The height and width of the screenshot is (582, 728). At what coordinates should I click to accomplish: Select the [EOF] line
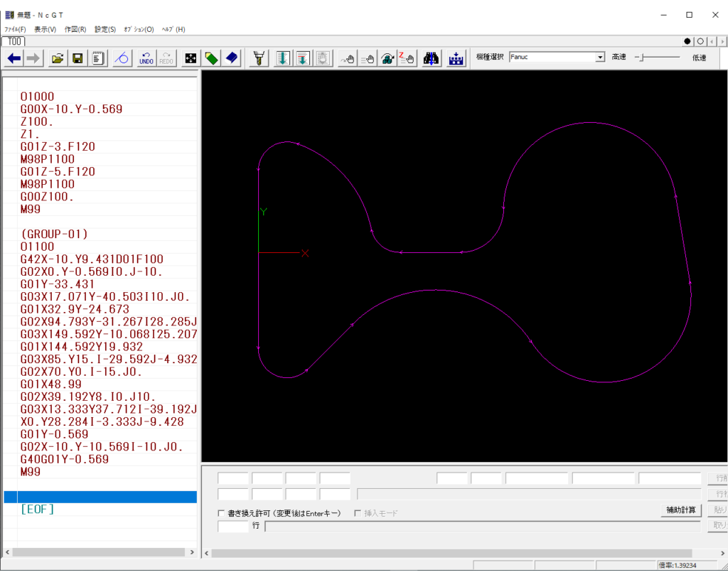(37, 510)
